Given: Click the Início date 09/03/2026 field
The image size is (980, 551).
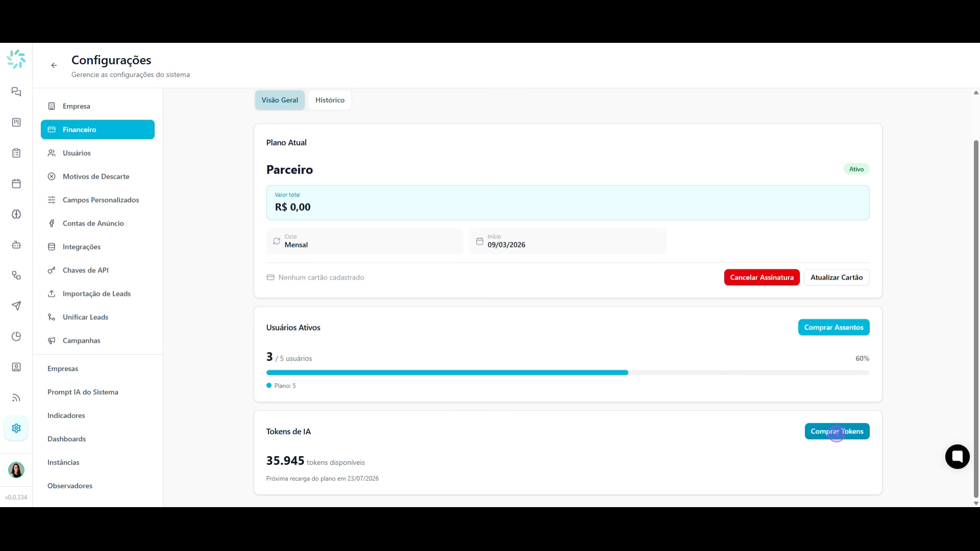Looking at the screenshot, I should 568,241.
